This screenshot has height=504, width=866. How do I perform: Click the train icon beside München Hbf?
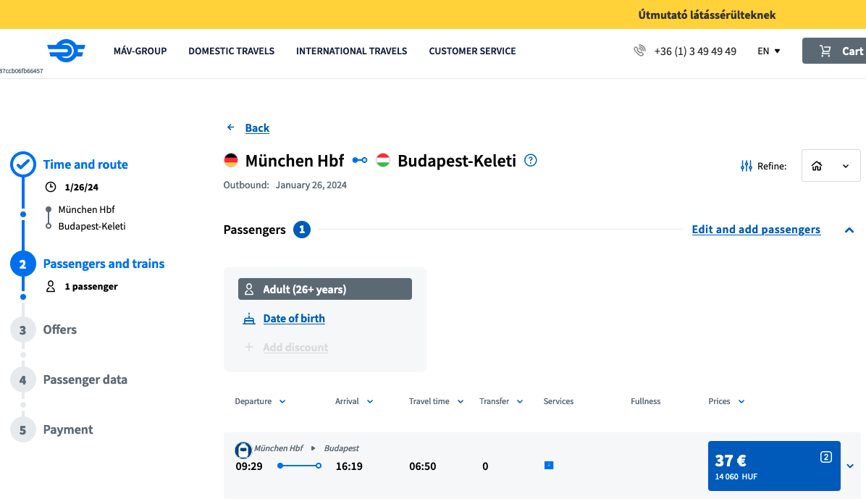point(244,450)
